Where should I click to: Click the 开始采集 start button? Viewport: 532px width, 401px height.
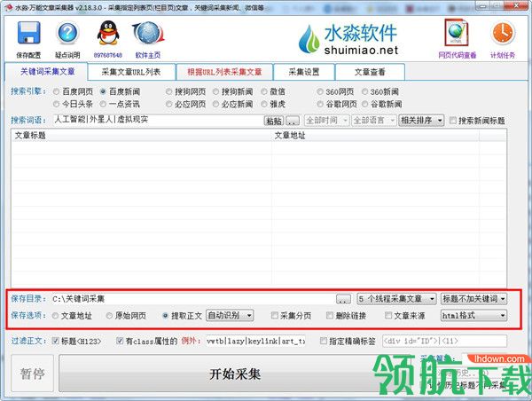coord(235,373)
